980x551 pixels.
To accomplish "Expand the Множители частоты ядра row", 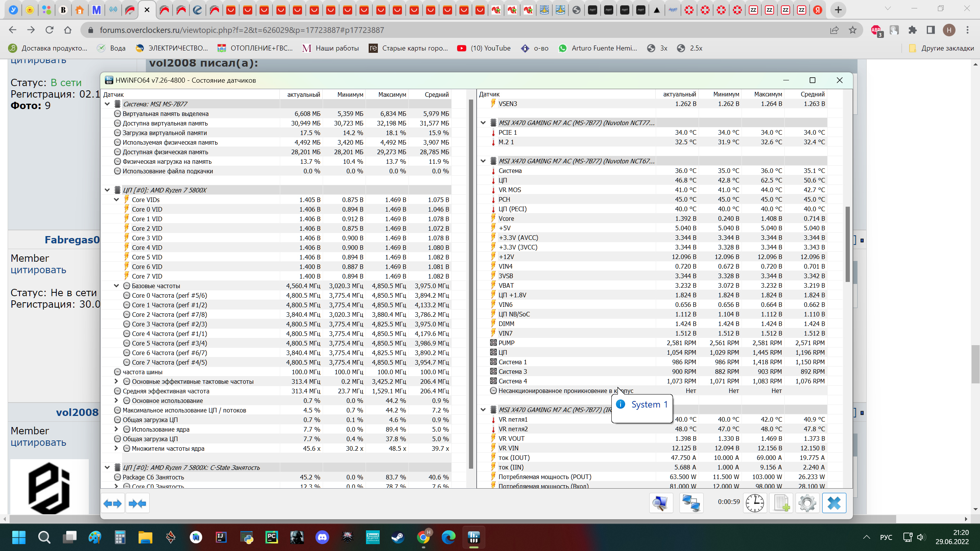I will pos(116,448).
